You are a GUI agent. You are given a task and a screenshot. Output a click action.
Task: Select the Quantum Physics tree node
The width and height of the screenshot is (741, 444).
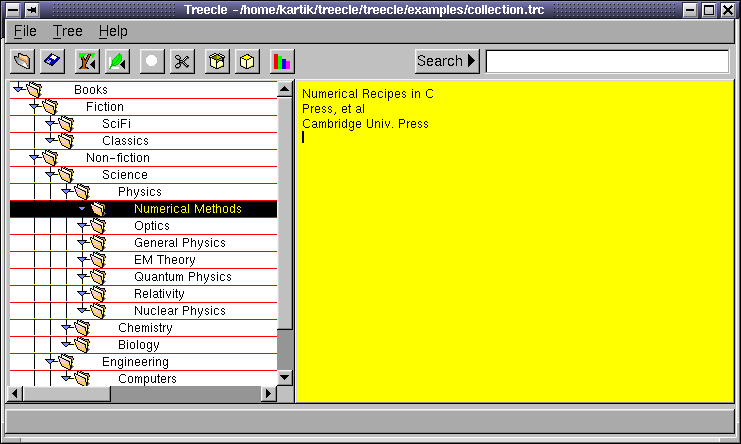coord(182,277)
